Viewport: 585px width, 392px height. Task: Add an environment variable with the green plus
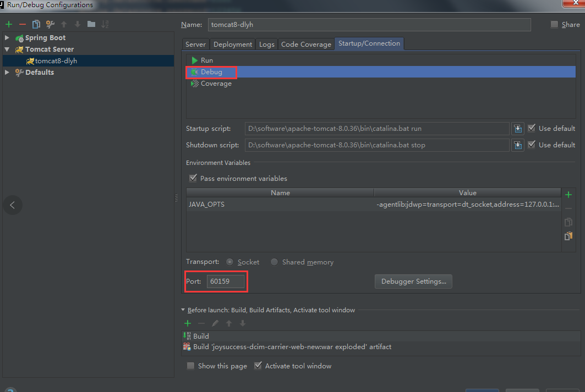coord(568,195)
